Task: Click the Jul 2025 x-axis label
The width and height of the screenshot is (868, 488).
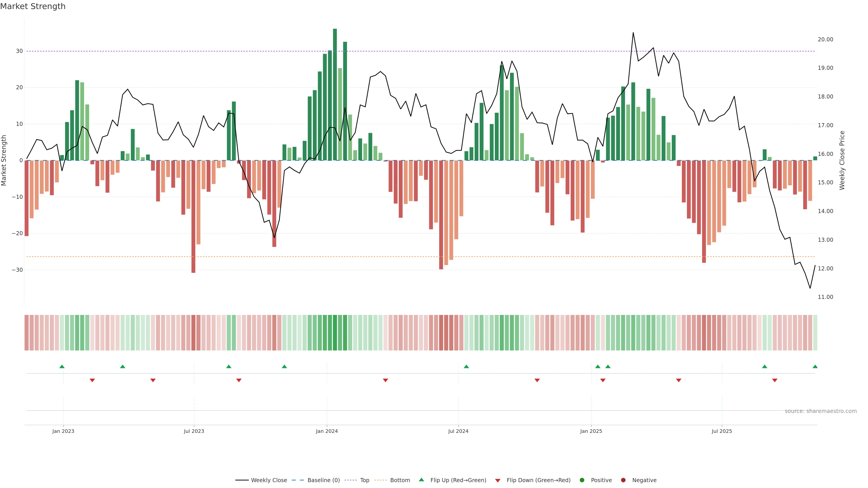Action: [722, 431]
